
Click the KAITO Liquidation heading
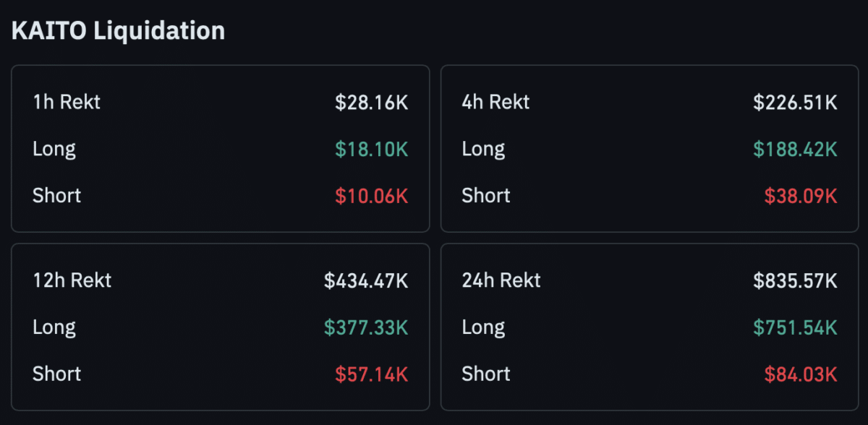pos(118,30)
